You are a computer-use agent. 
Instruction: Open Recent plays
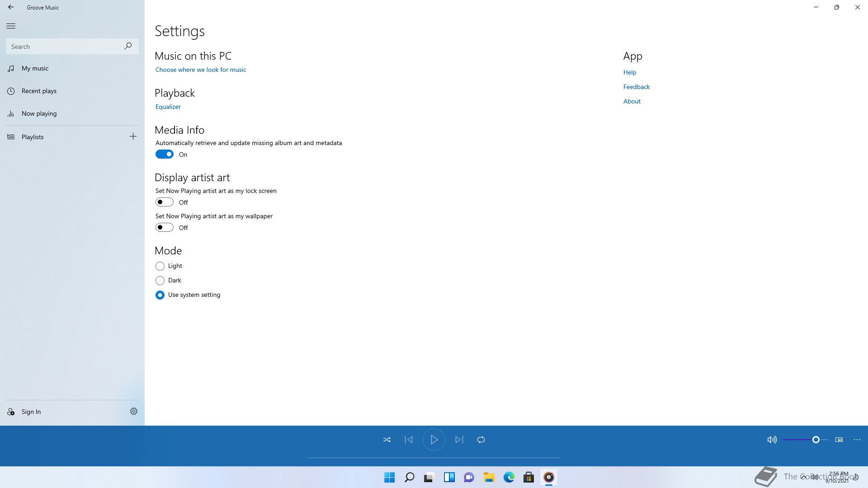click(72, 91)
